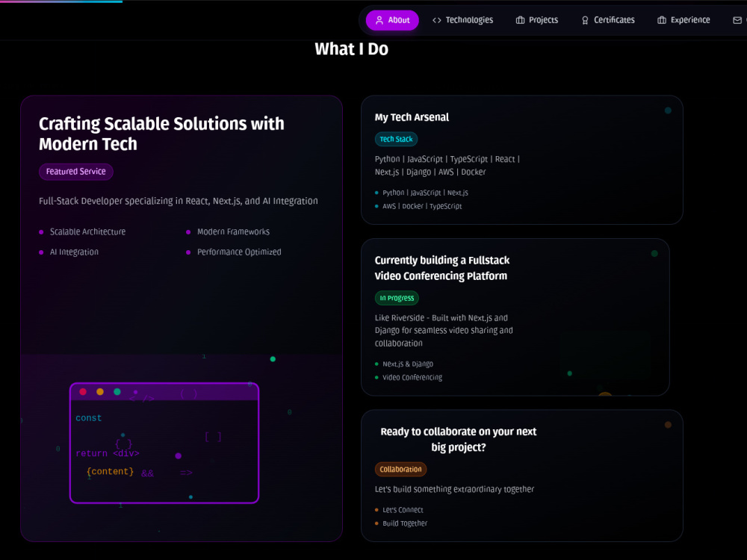Click the Tech Stack badge
Screen dimensions: 747x560
tap(396, 139)
